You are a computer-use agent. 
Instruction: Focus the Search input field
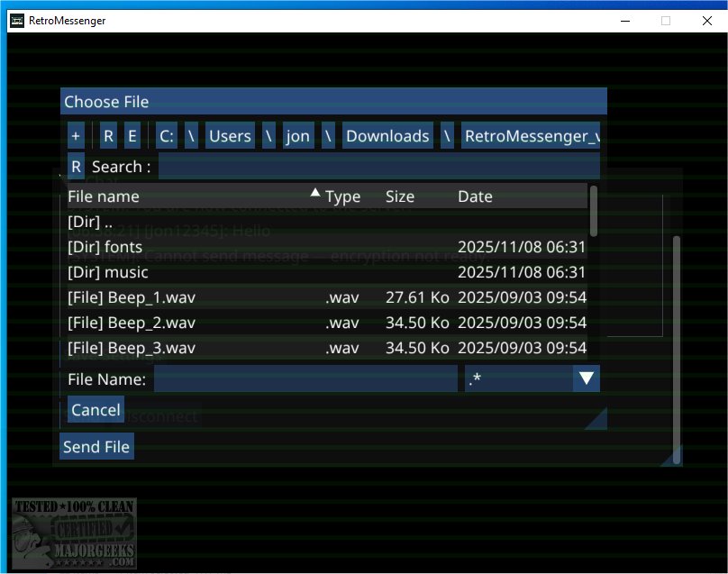point(378,167)
